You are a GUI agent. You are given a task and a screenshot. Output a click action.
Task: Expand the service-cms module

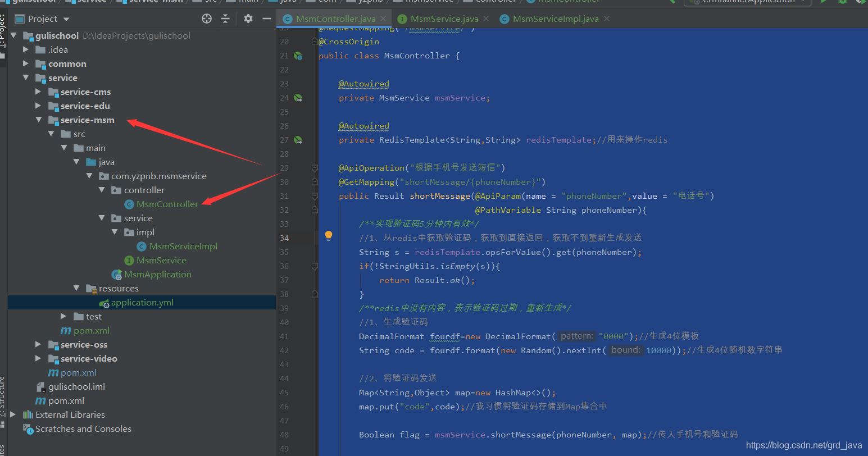tap(38, 92)
